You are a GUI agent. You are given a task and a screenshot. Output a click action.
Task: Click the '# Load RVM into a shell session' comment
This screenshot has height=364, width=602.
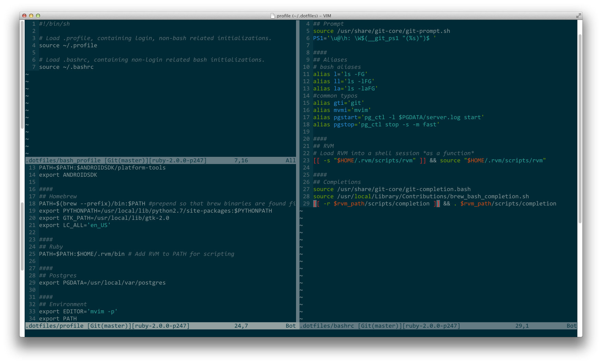coord(394,153)
